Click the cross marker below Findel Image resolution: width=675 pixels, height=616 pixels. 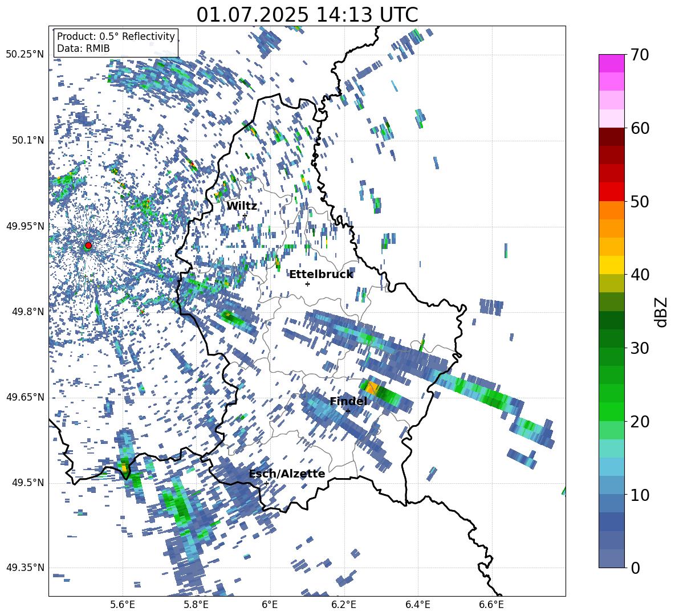(348, 411)
